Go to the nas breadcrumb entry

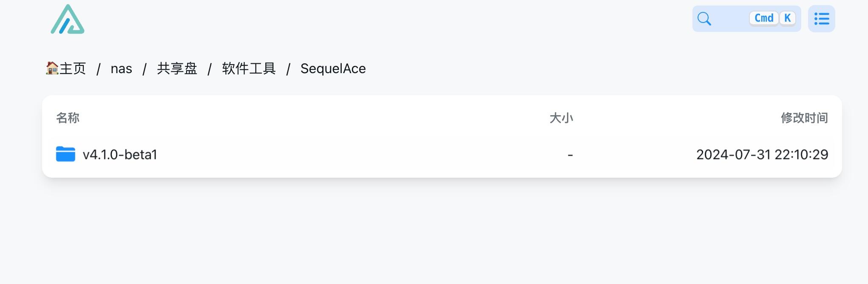point(121,68)
